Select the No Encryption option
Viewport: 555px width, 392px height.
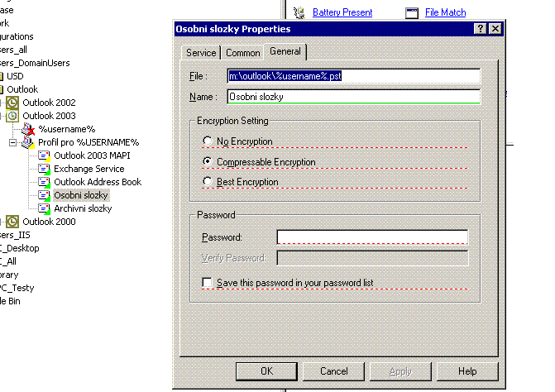click(208, 141)
